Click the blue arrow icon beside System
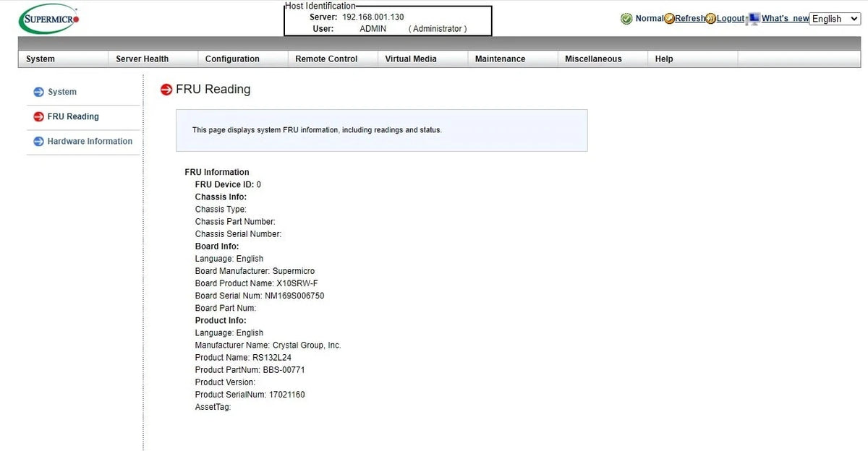Viewport: 868px width, 451px height. click(x=38, y=92)
